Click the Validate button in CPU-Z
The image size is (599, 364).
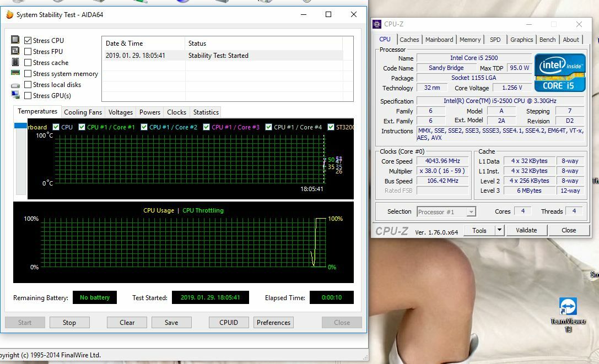[526, 230]
